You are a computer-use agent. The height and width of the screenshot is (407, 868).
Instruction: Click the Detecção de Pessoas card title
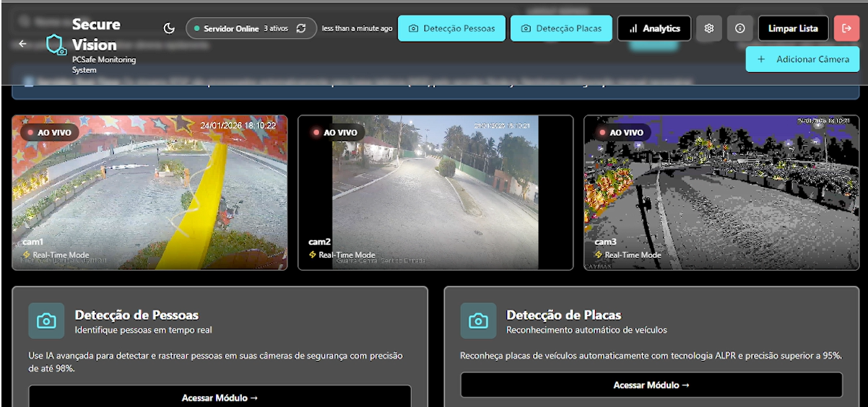[x=136, y=315]
